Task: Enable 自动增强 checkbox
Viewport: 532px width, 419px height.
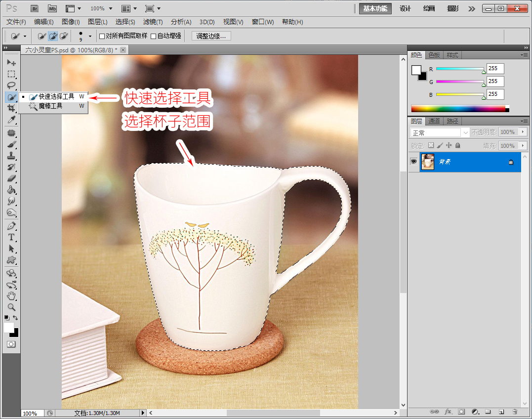Action: 153,36
